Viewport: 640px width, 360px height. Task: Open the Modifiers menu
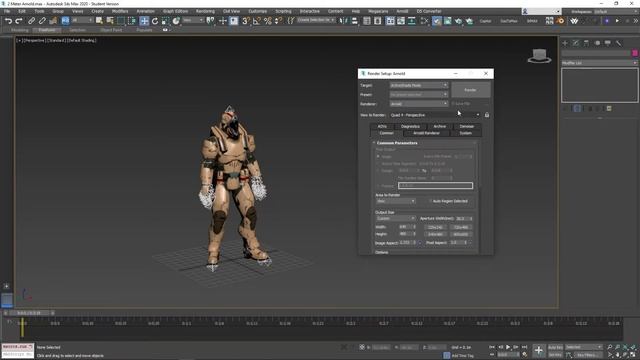[120, 11]
